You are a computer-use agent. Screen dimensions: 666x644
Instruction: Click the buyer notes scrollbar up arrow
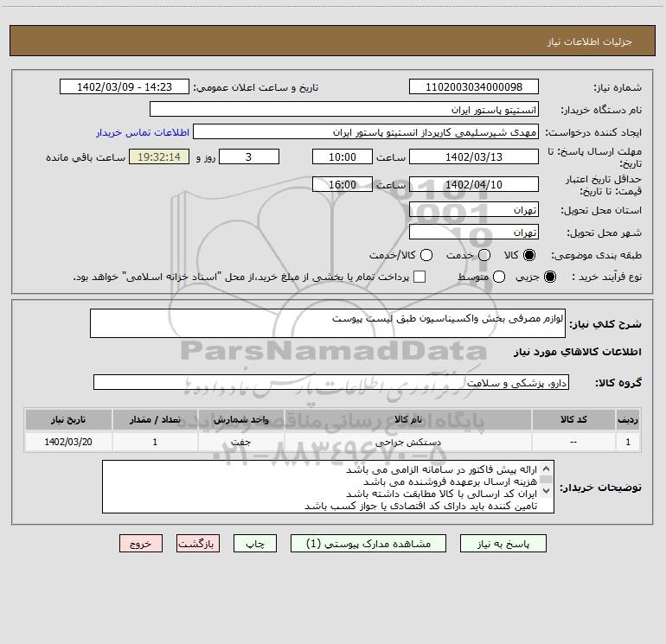click(547, 469)
